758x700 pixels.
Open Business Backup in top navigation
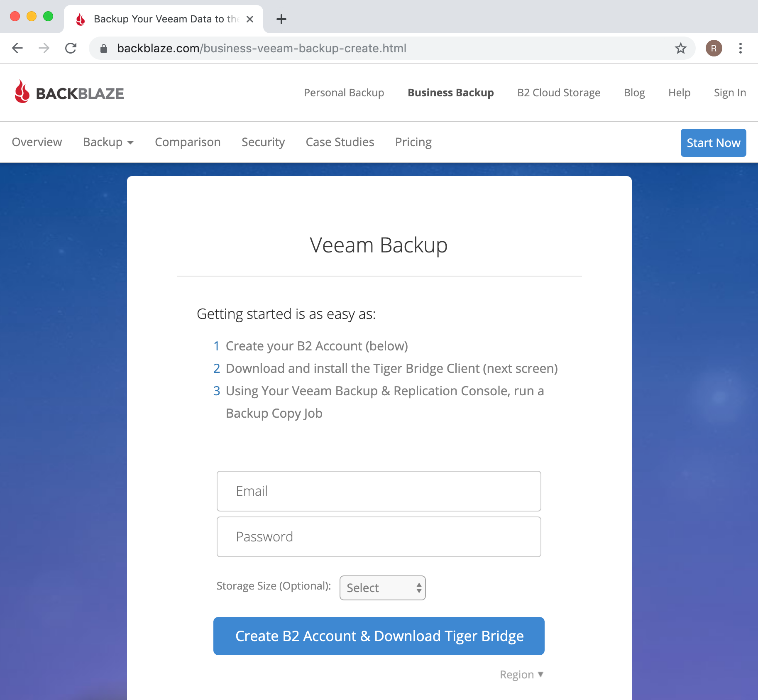coord(451,93)
